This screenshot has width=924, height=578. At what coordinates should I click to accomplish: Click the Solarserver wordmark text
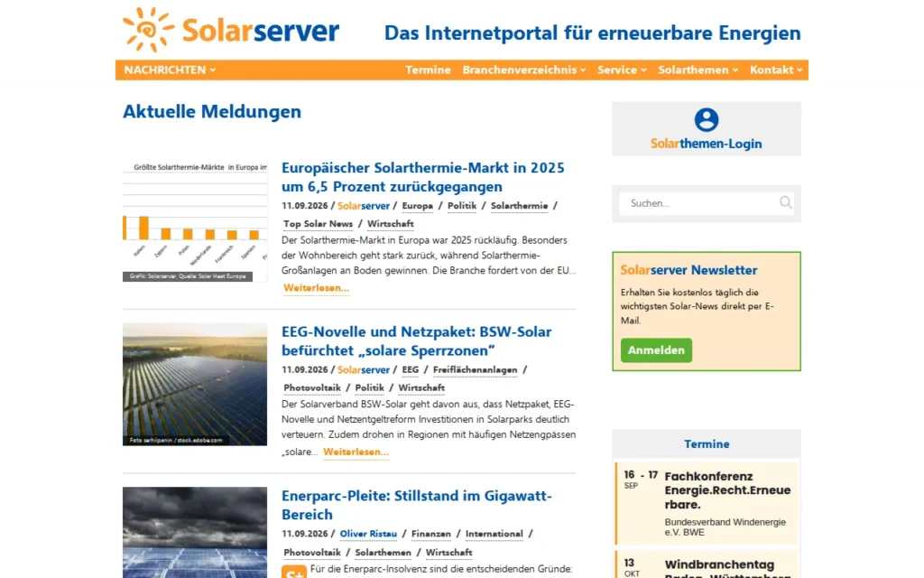pyautogui.click(x=261, y=31)
